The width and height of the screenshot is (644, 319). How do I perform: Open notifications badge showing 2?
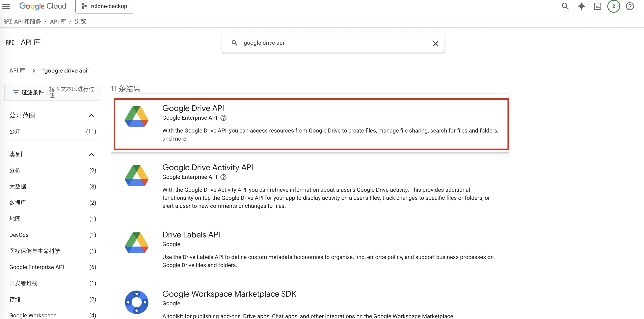(x=614, y=6)
